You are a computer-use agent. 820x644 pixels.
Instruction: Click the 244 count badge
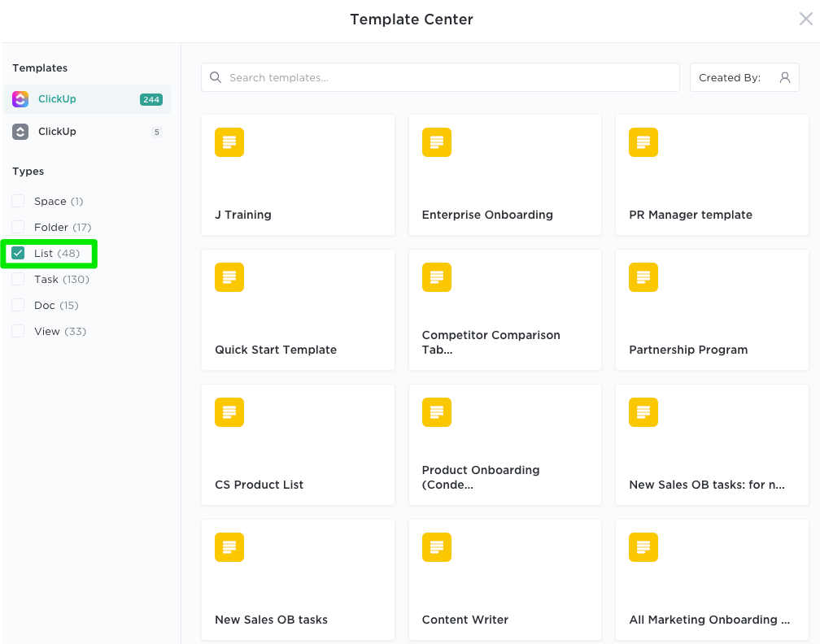pos(151,99)
